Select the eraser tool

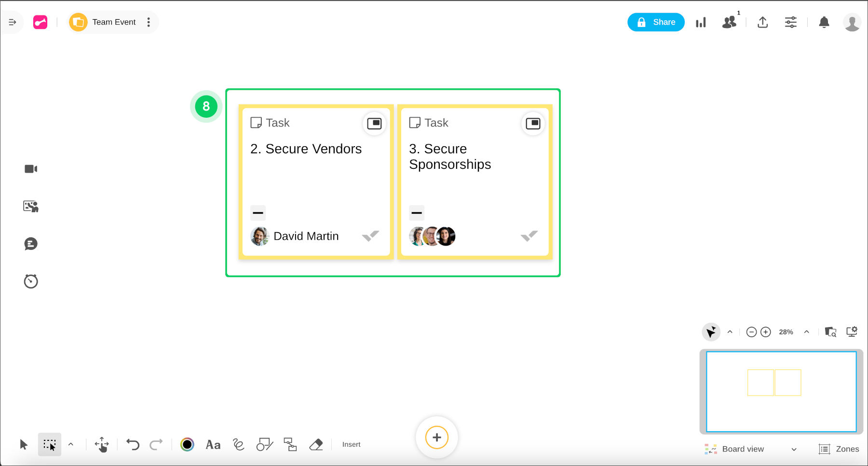click(x=316, y=444)
